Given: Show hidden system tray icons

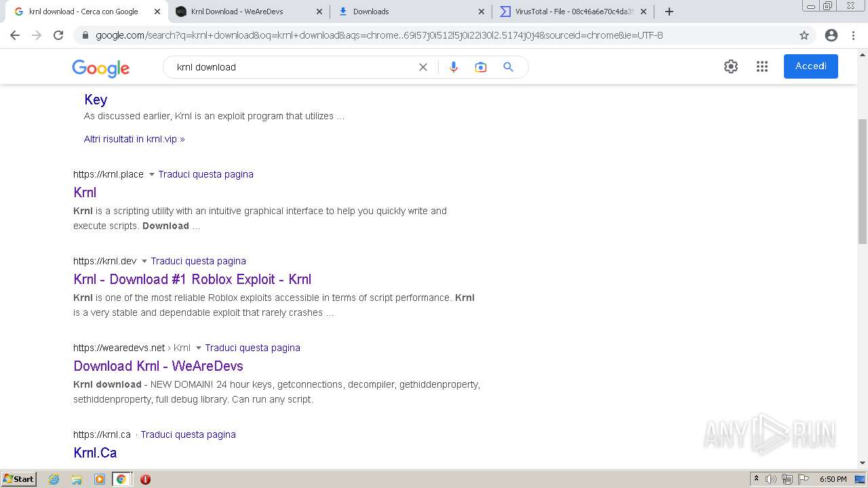Looking at the screenshot, I should [x=756, y=479].
